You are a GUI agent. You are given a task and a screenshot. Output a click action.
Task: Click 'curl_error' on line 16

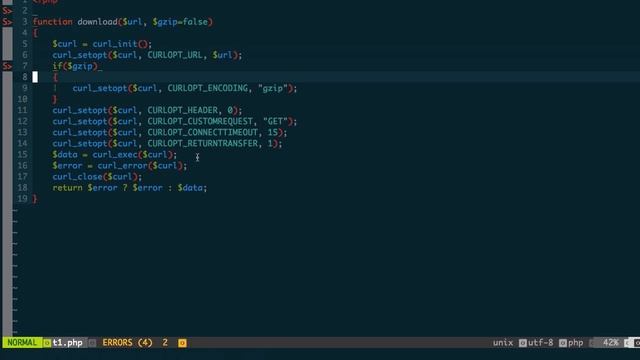click(122, 165)
